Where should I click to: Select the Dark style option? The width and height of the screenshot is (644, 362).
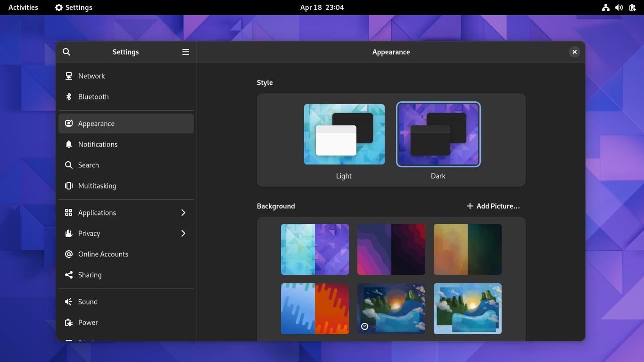438,141
